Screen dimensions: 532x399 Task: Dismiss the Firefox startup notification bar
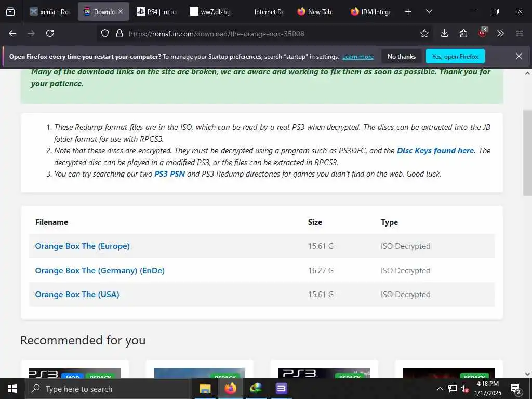click(519, 56)
